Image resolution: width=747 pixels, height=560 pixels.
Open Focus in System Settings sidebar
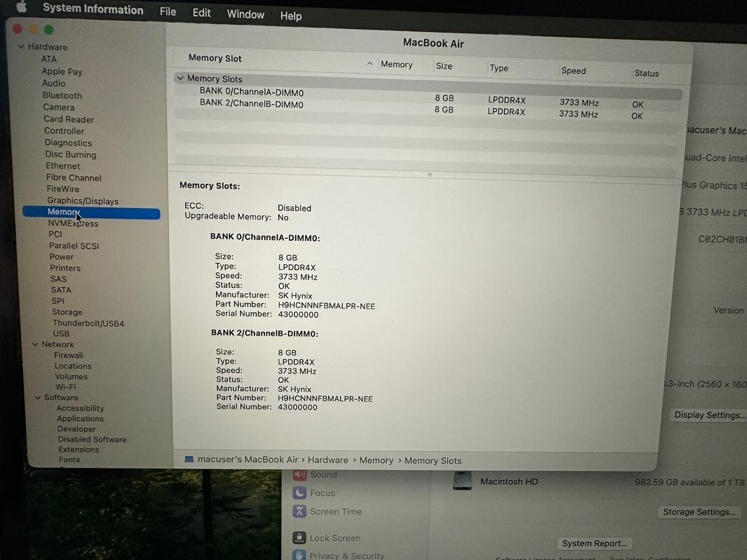coord(314,493)
